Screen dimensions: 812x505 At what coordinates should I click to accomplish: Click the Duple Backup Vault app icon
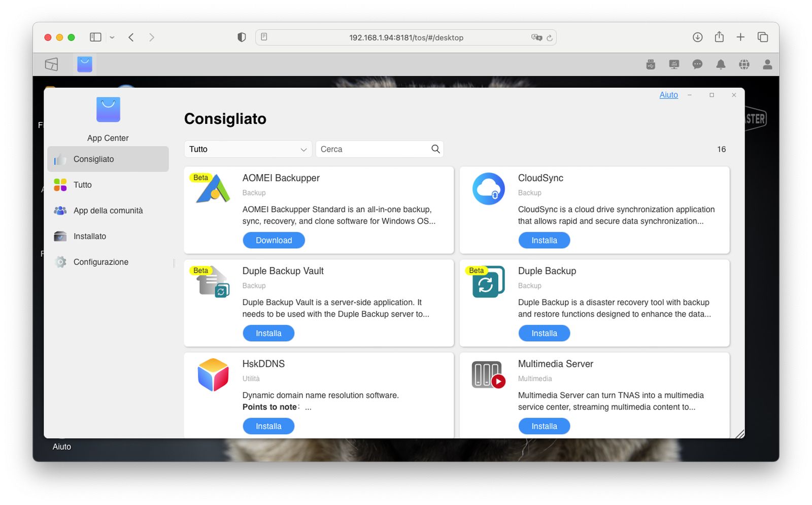point(213,282)
